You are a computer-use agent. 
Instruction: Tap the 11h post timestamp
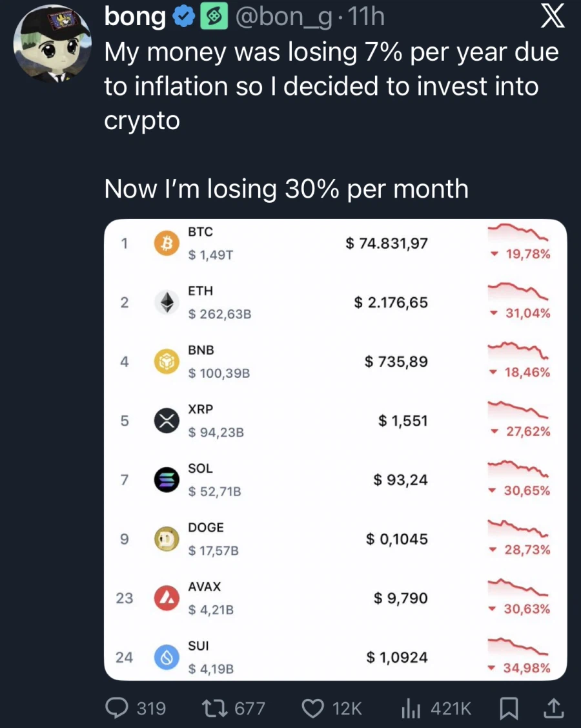(x=367, y=17)
